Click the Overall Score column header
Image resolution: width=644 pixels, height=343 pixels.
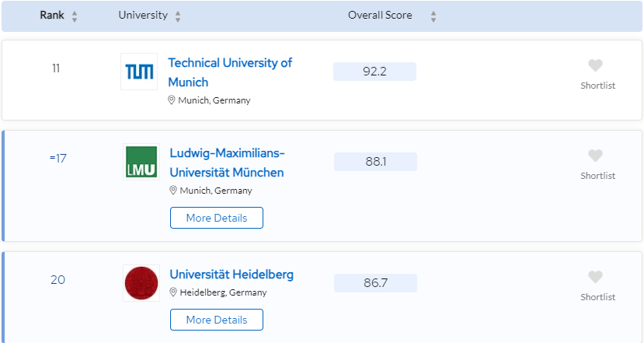tap(380, 16)
